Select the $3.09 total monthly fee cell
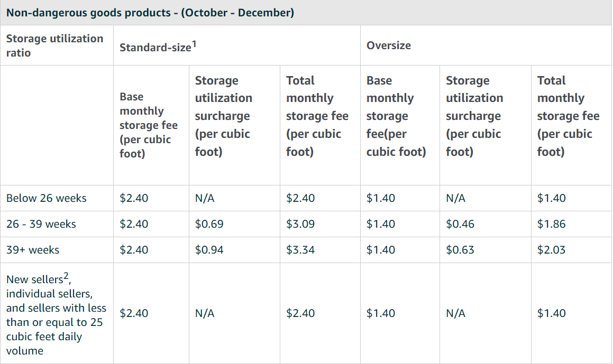This screenshot has width=613, height=364. [x=300, y=224]
